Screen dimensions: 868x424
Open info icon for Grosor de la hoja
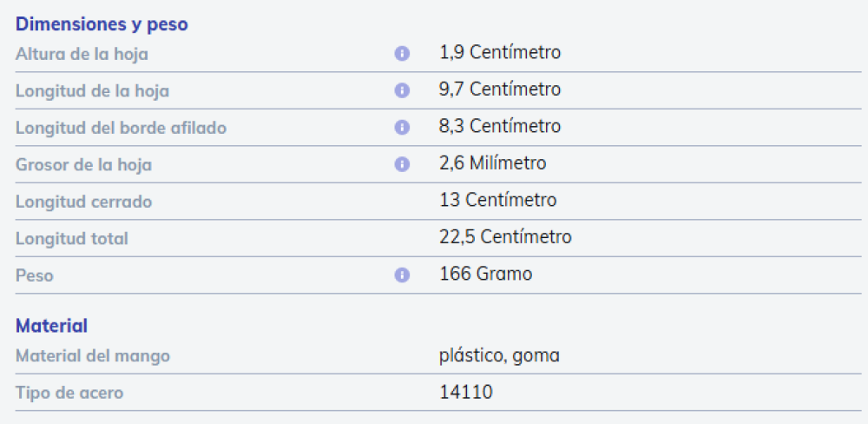[x=402, y=164]
